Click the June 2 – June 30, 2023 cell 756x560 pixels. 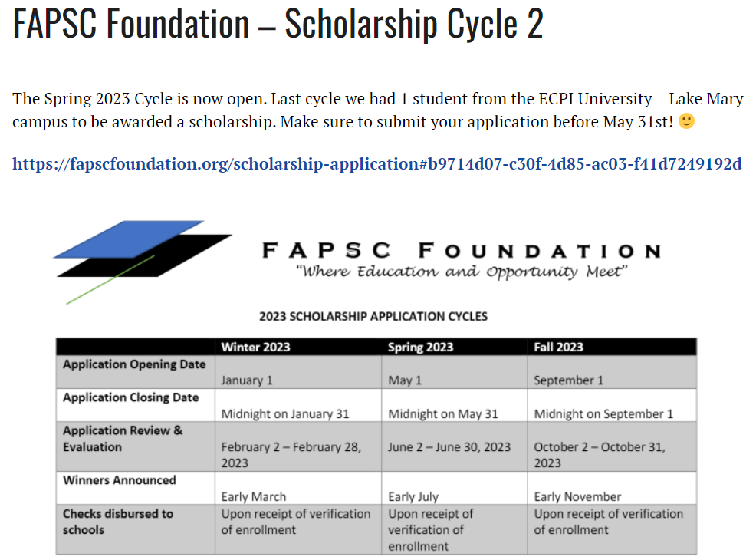coord(449,447)
